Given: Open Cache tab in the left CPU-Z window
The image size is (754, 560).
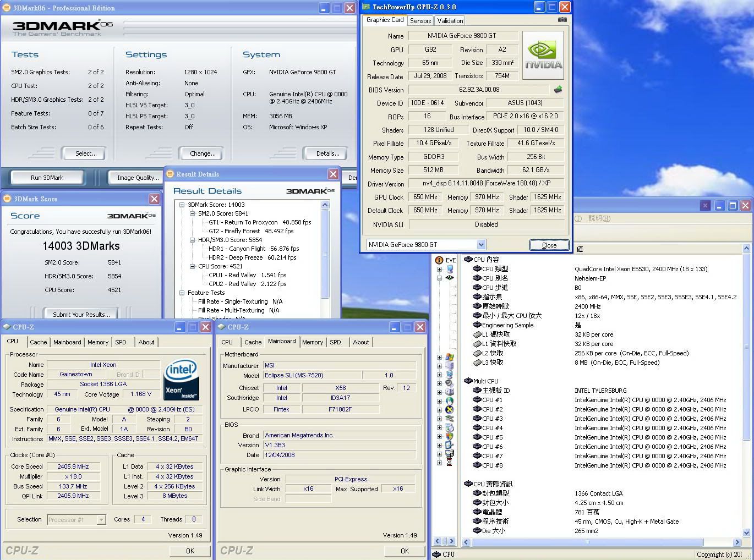Looking at the screenshot, I should tap(39, 342).
